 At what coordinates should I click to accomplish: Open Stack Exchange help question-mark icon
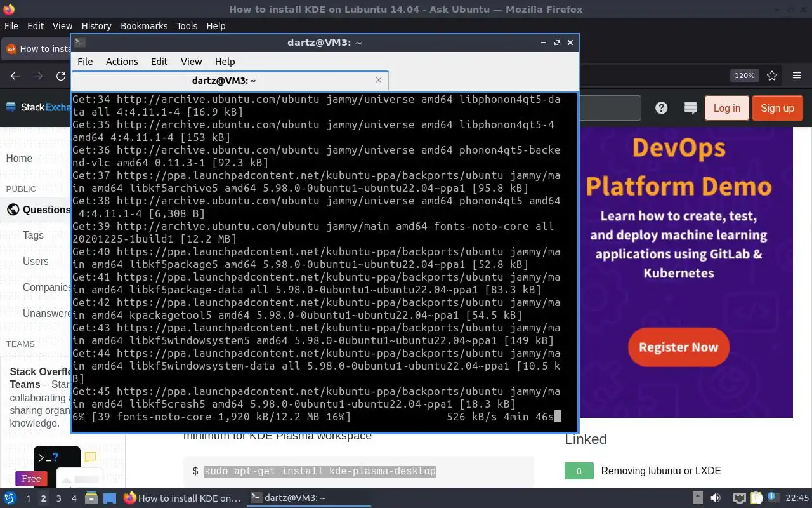click(x=662, y=108)
